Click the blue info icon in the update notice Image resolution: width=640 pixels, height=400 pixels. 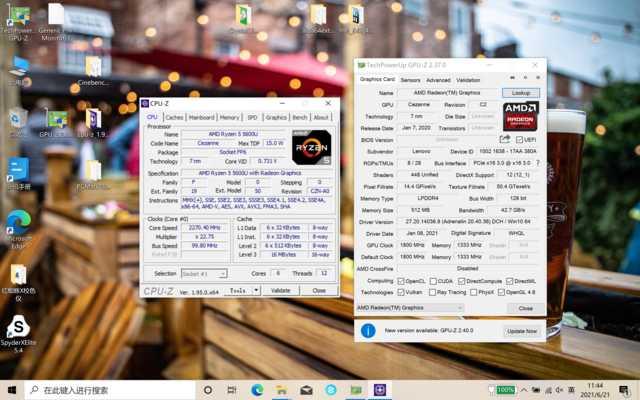coord(368,330)
